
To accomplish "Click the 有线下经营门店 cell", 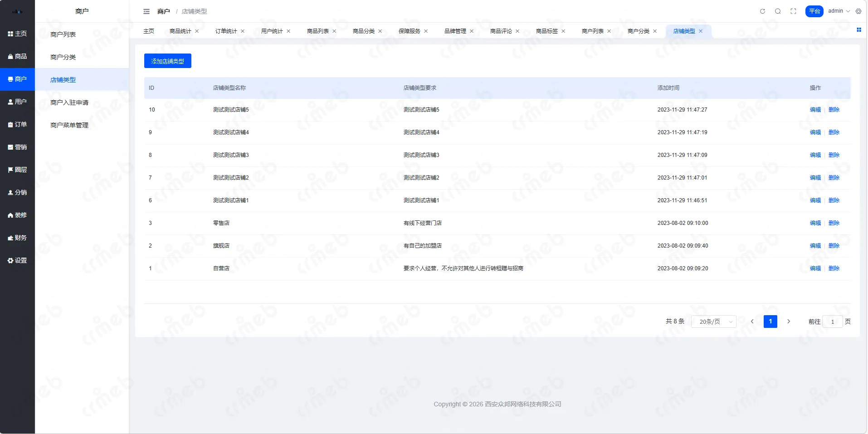I will click(423, 223).
